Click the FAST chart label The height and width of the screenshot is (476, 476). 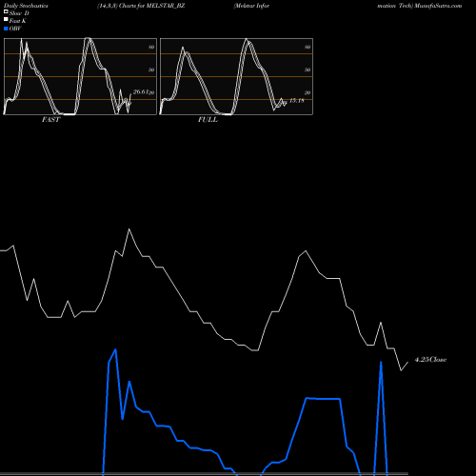(x=50, y=120)
